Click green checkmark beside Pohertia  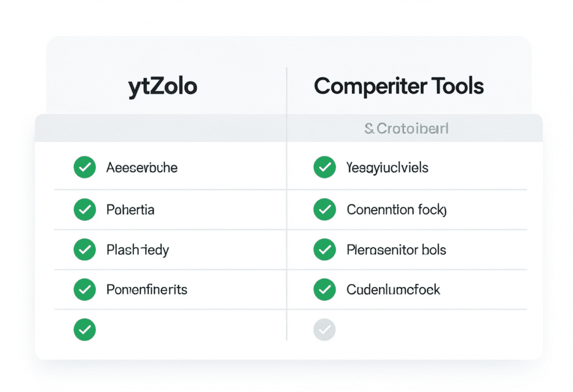[84, 210]
